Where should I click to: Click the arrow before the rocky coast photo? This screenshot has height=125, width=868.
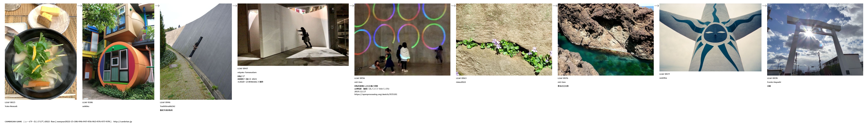[x=555, y=5]
